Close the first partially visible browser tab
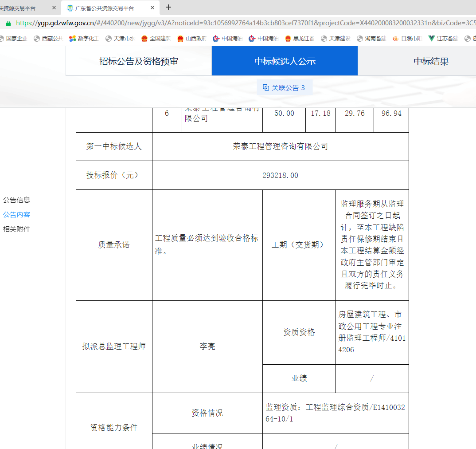Screen dimensions: 476x449 click(54, 8)
